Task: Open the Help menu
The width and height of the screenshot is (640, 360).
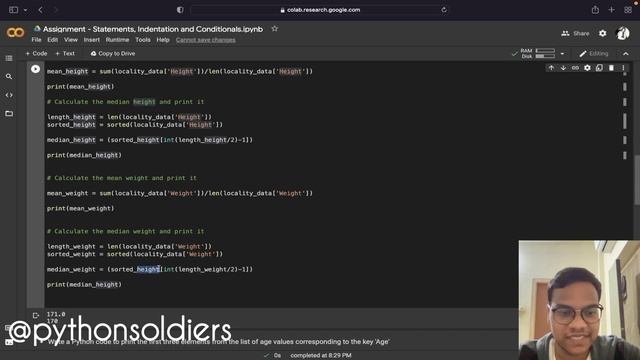Action: tap(163, 40)
